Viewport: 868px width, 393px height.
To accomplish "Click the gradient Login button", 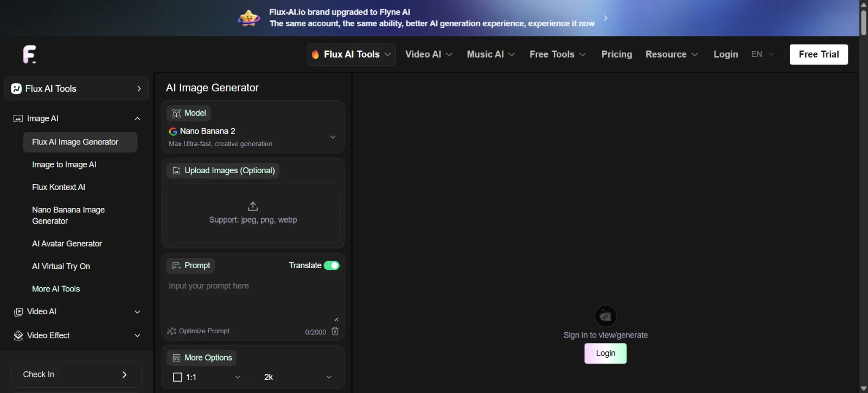I will click(605, 353).
